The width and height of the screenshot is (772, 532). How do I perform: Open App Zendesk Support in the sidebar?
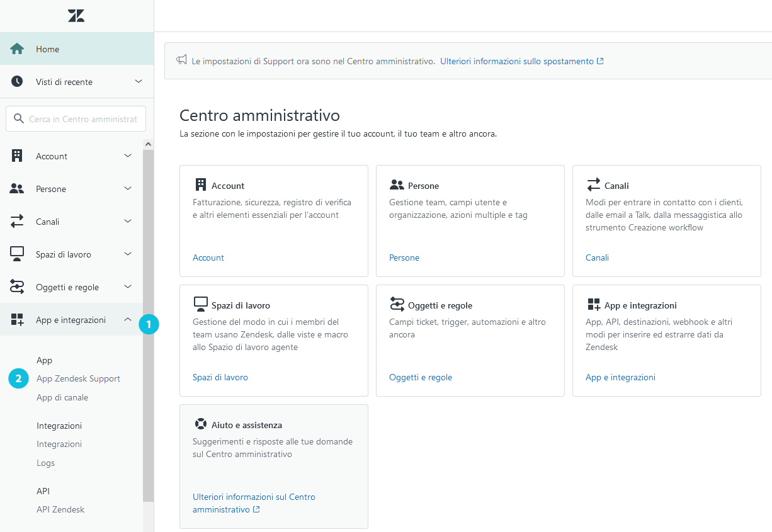[x=78, y=378]
